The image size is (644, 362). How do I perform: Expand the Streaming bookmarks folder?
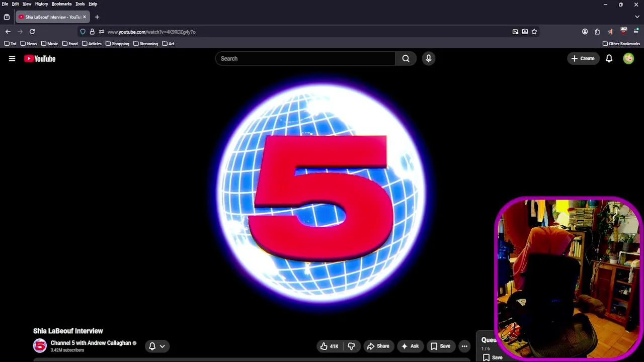[x=146, y=44]
